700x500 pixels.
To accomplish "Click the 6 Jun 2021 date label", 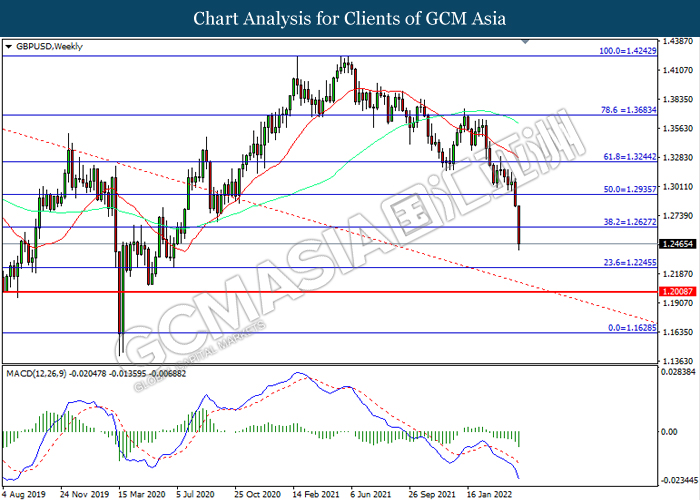I will 370,494.
